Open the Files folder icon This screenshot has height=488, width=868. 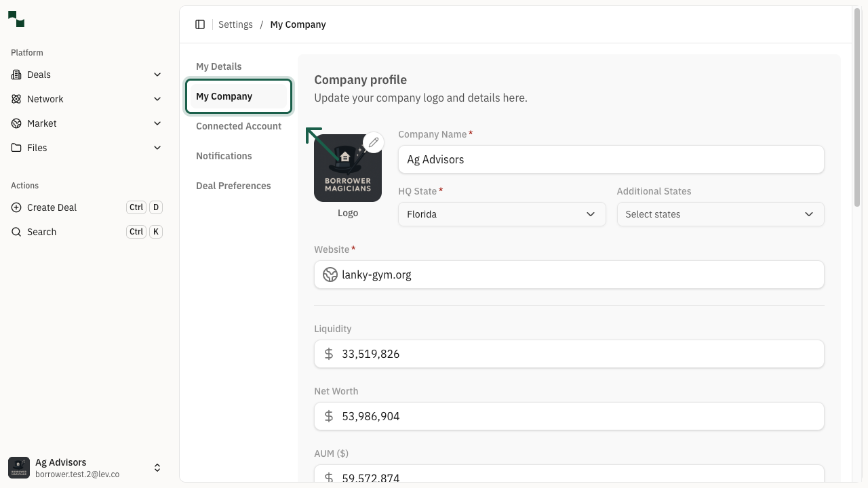(x=16, y=148)
